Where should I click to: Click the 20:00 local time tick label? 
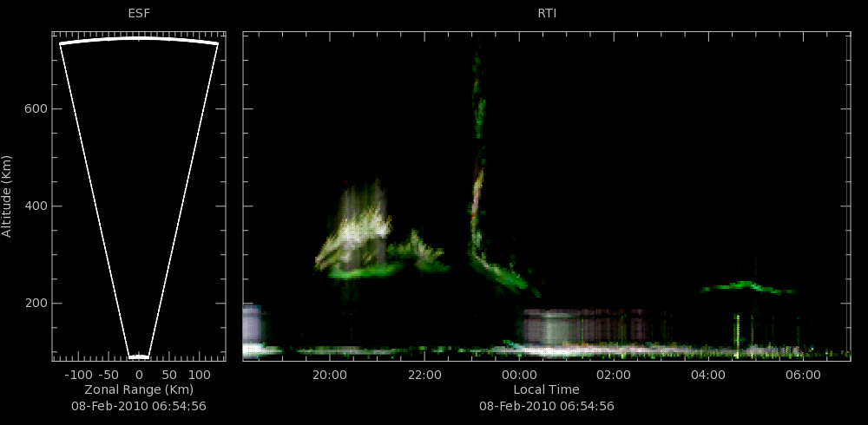click(x=330, y=375)
